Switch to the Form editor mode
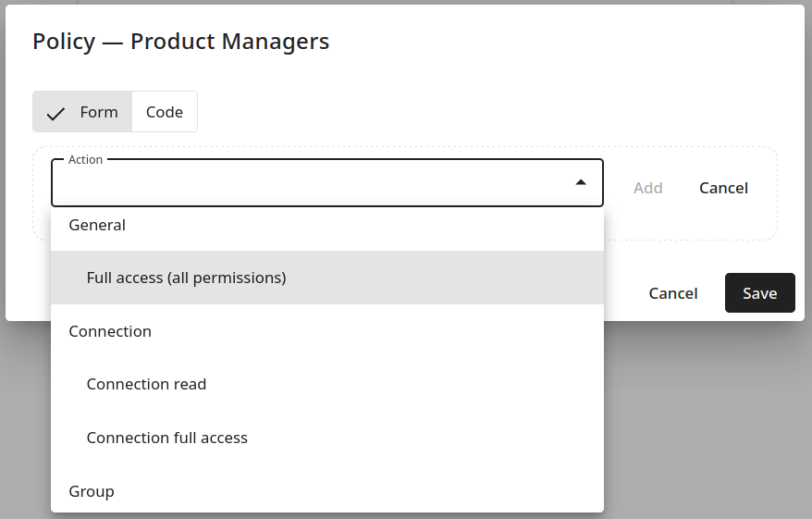This screenshot has width=812, height=519. click(83, 112)
